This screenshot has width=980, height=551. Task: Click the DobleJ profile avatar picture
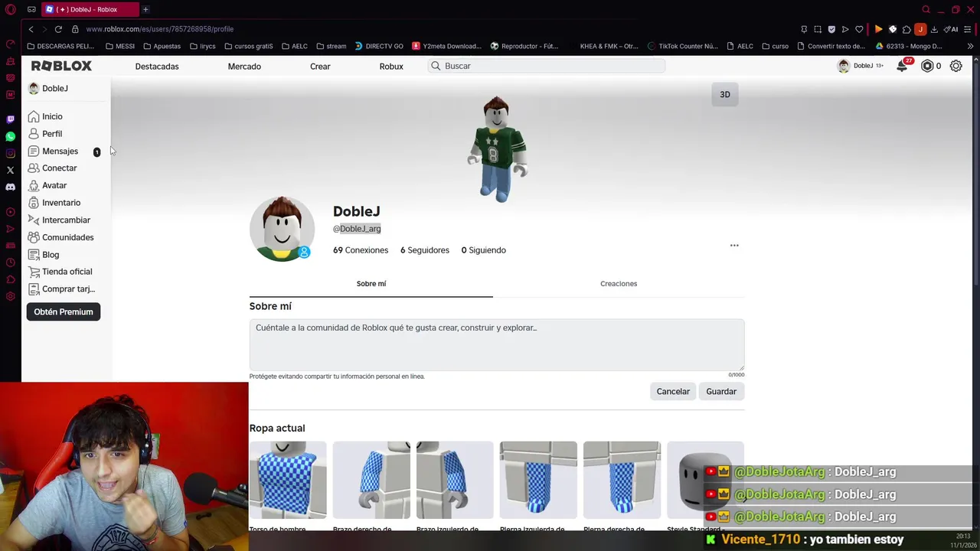pyautogui.click(x=282, y=229)
